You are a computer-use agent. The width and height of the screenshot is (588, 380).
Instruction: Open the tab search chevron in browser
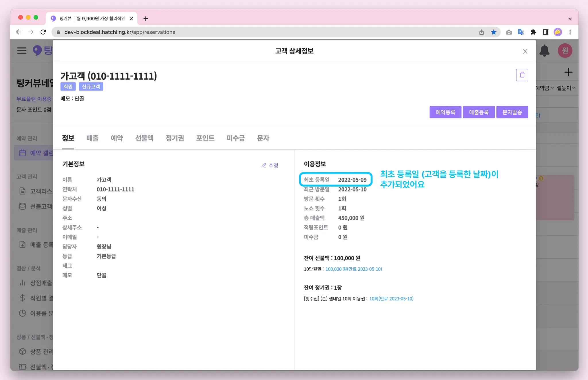570,19
